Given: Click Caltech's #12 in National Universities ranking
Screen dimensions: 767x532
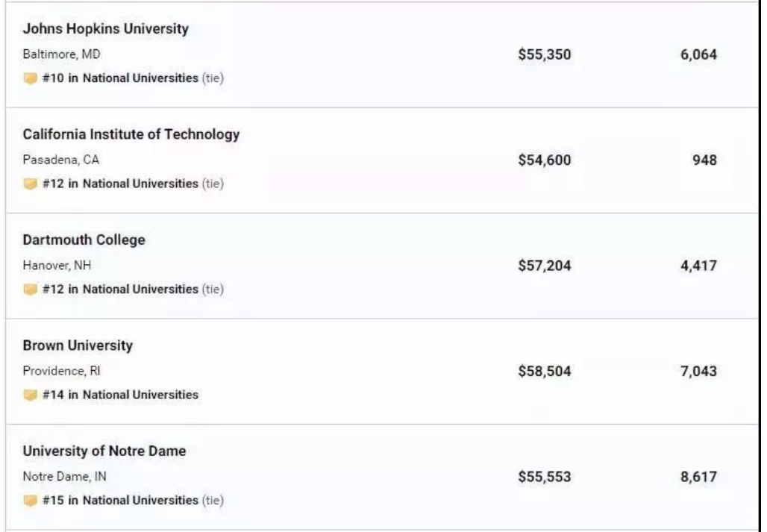Looking at the screenshot, I should click(120, 184).
